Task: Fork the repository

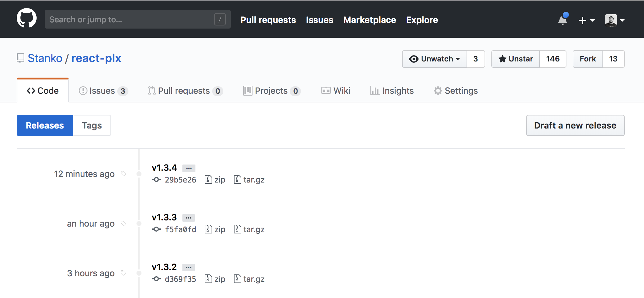Action: [588, 59]
